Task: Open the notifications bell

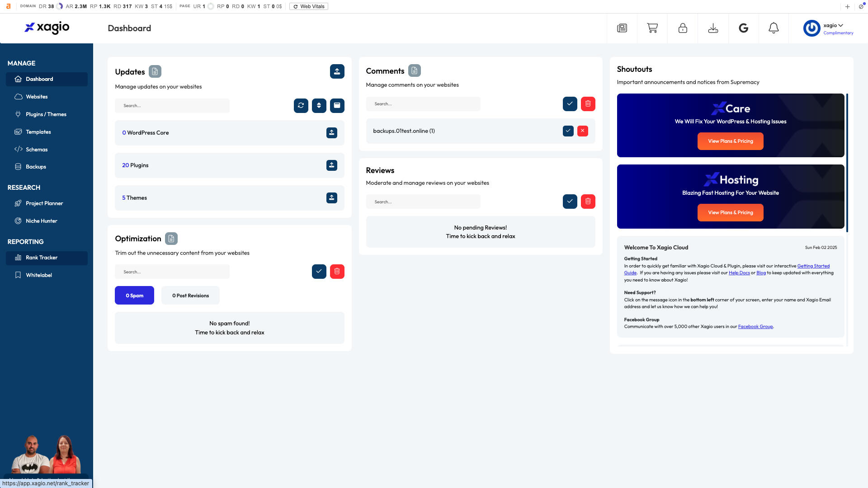Action: click(x=774, y=28)
